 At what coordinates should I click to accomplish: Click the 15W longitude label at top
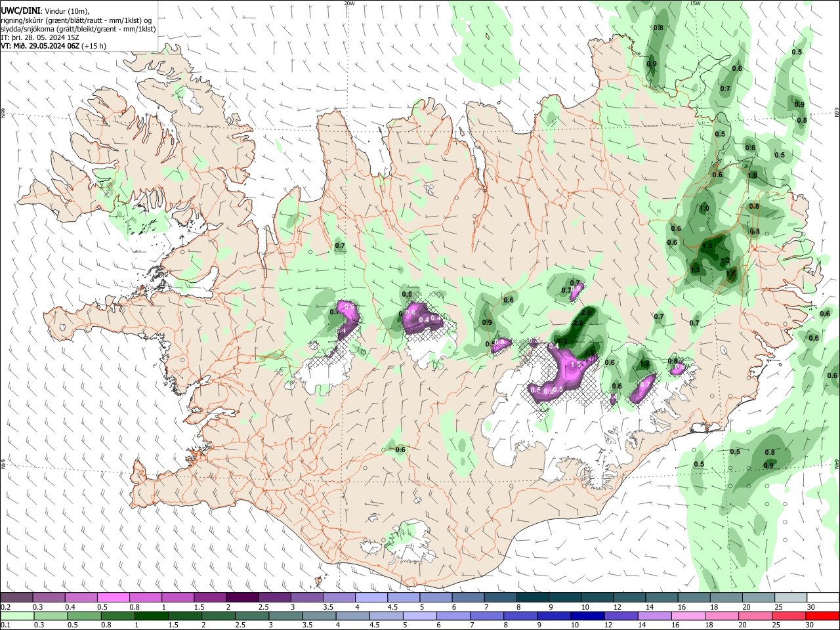(695, 3)
